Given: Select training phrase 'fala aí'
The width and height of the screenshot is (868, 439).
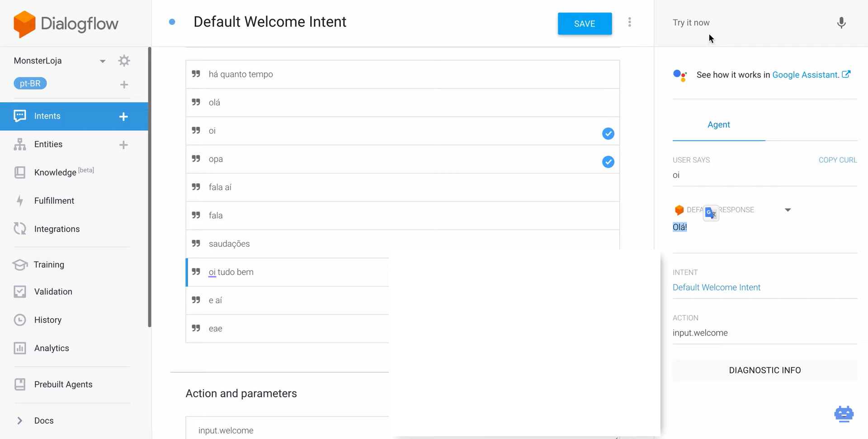Looking at the screenshot, I should [402, 187].
